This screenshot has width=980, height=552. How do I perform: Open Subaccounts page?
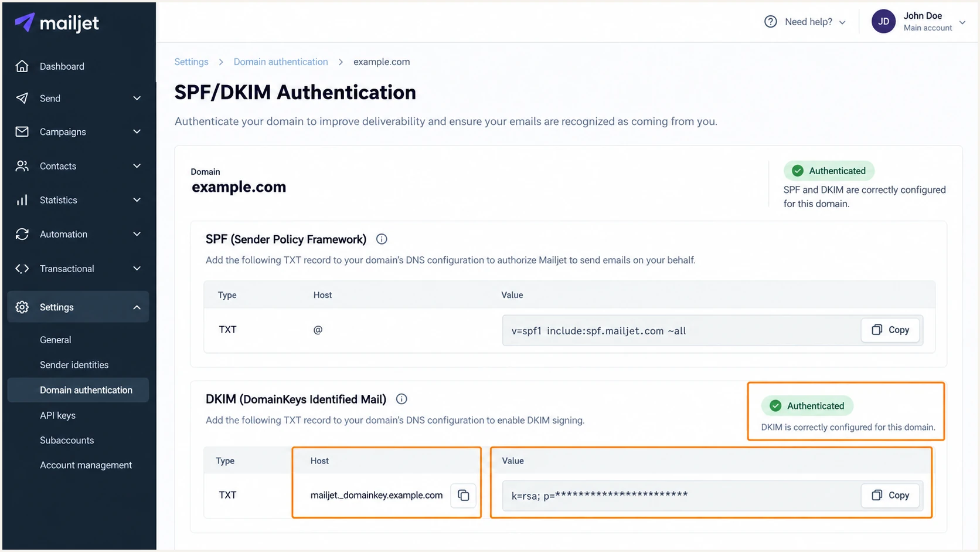click(x=67, y=440)
